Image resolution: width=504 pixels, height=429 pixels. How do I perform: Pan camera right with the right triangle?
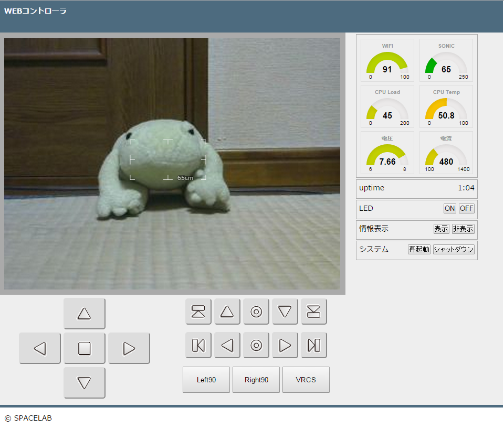coord(285,345)
